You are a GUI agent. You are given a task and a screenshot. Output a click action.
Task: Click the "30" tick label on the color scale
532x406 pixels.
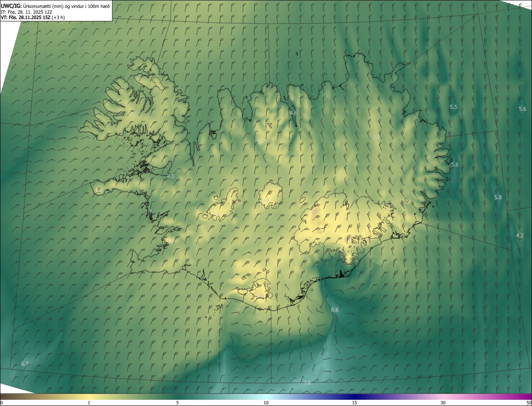tap(443, 403)
